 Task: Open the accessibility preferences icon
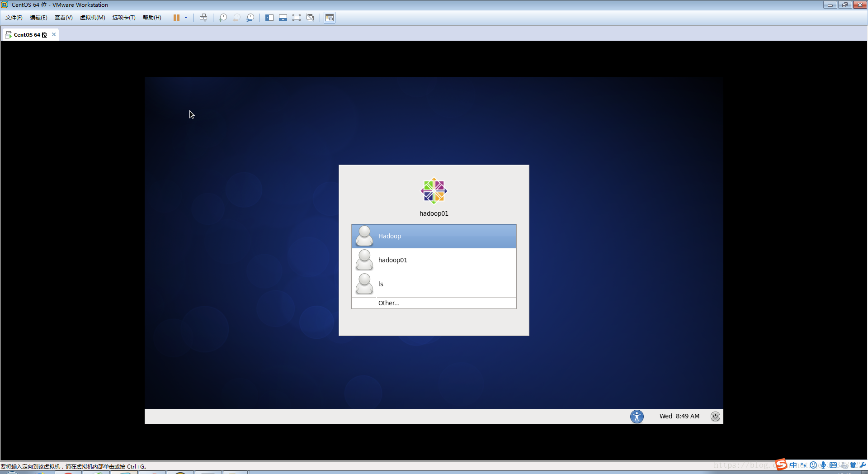tap(637, 417)
